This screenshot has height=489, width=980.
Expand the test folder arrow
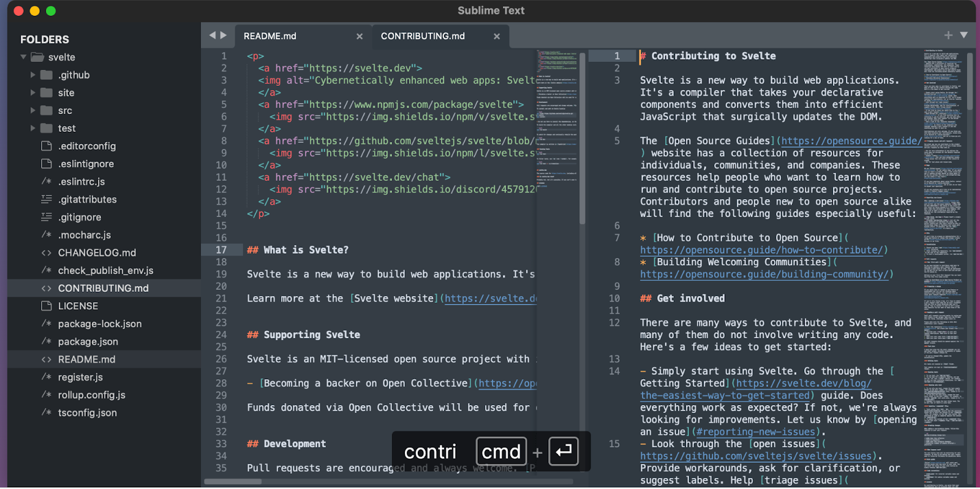(32, 128)
